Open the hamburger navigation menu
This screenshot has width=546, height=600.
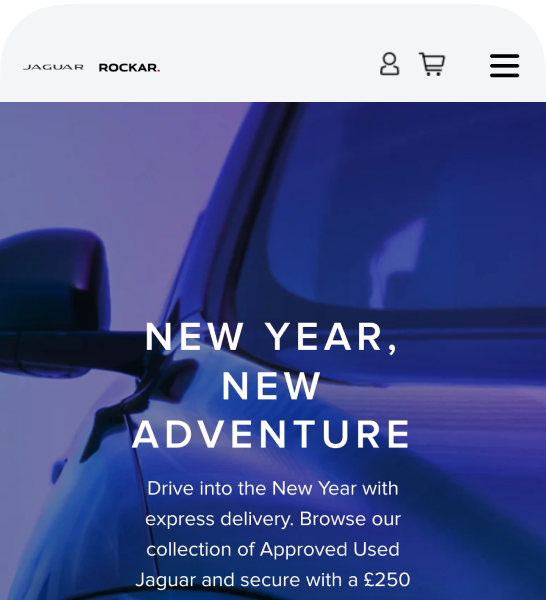click(504, 65)
